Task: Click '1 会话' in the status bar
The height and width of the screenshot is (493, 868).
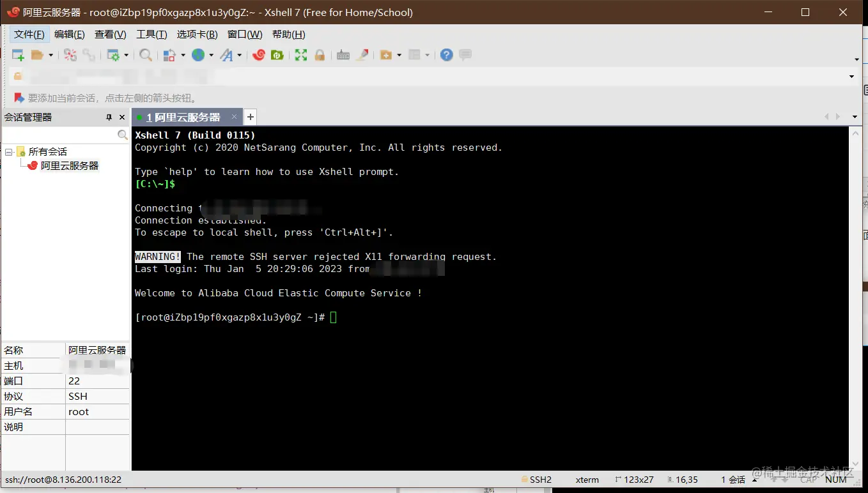Action: [x=734, y=480]
